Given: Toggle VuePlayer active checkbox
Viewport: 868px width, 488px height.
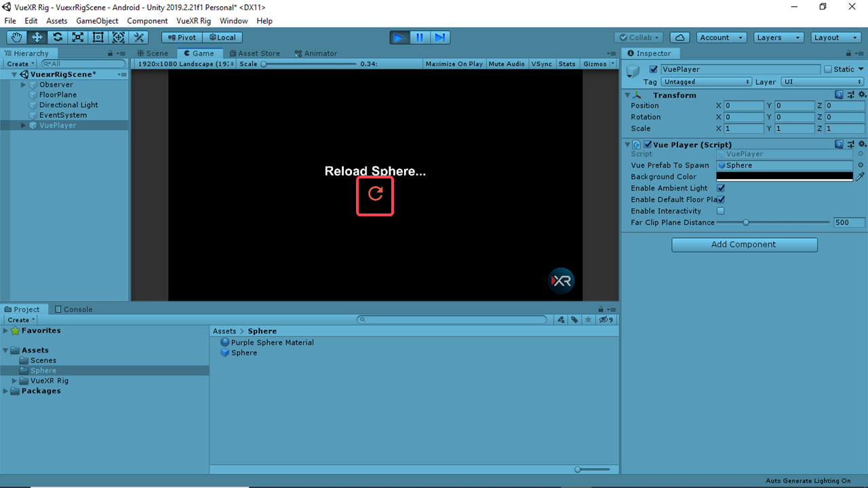Looking at the screenshot, I should 654,69.
